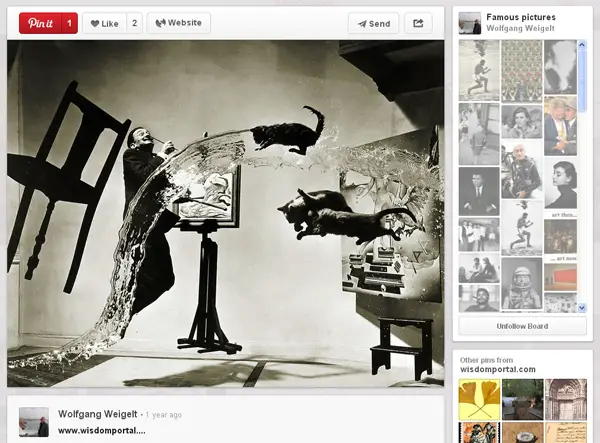Click Wolfgang Weigelt under the board title

click(x=520, y=28)
